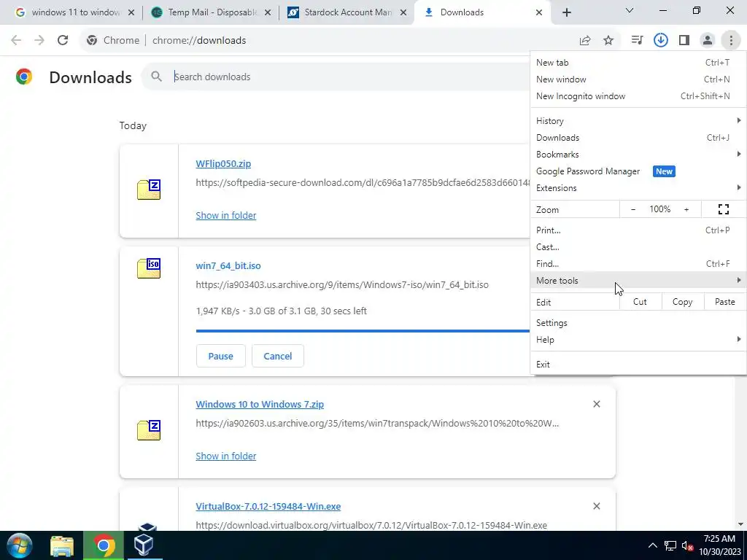Click Copy in the Edit row
The height and width of the screenshot is (560, 747).
(682, 302)
